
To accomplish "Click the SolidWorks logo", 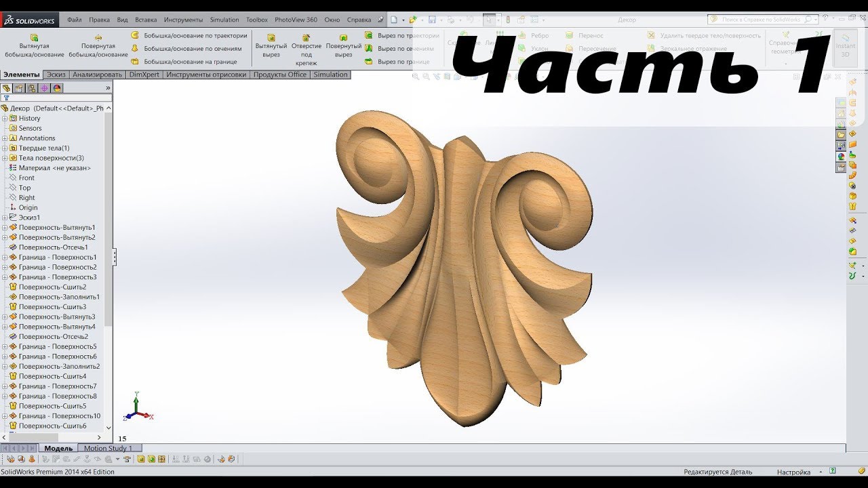I will click(31, 20).
